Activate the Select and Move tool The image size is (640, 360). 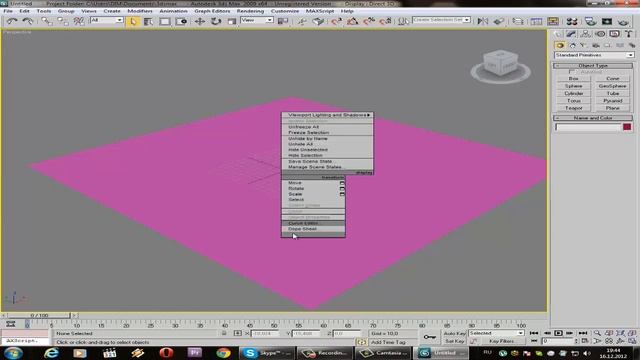(200, 21)
